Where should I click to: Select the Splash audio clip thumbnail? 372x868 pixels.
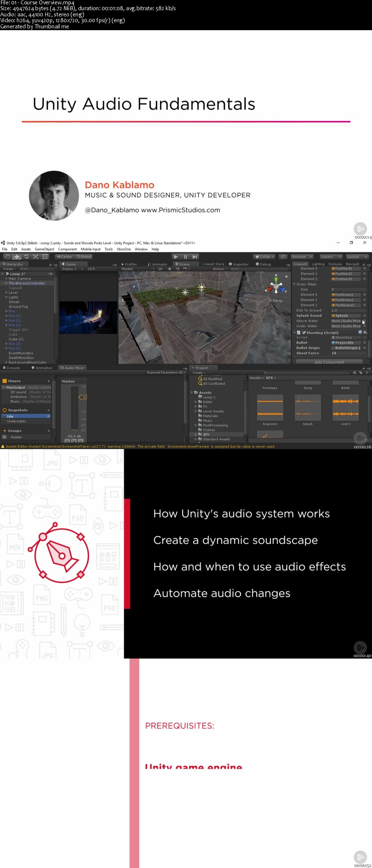[x=308, y=408]
